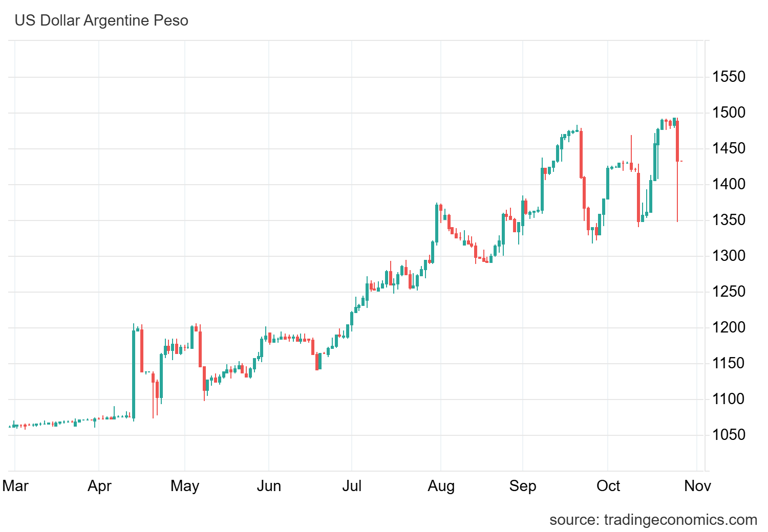Select the 1200 price level label
Image resolution: width=768 pixels, height=532 pixels.
pos(729,328)
